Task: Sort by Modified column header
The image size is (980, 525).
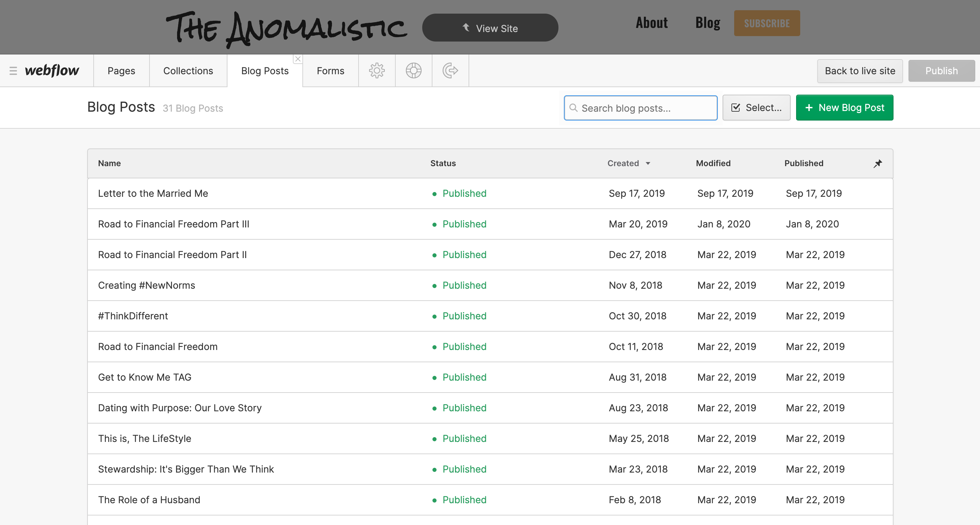Action: (x=713, y=163)
